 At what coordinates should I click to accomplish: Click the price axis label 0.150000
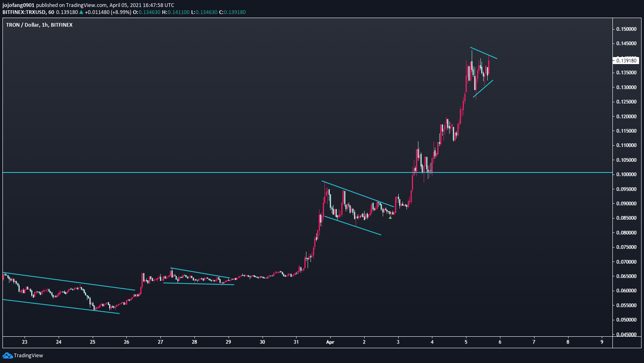(626, 29)
